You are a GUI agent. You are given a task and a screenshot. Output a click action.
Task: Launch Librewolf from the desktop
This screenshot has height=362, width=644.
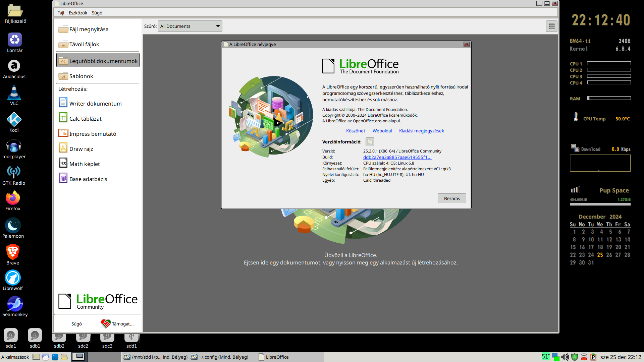[13, 281]
